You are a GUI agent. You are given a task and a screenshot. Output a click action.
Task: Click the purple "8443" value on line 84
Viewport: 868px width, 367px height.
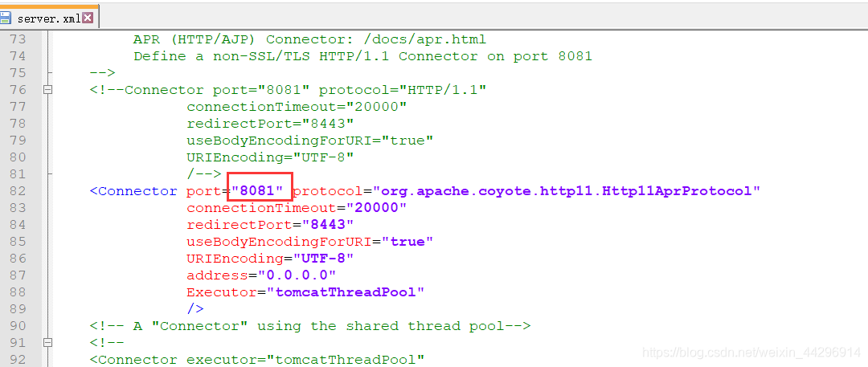[x=327, y=225]
